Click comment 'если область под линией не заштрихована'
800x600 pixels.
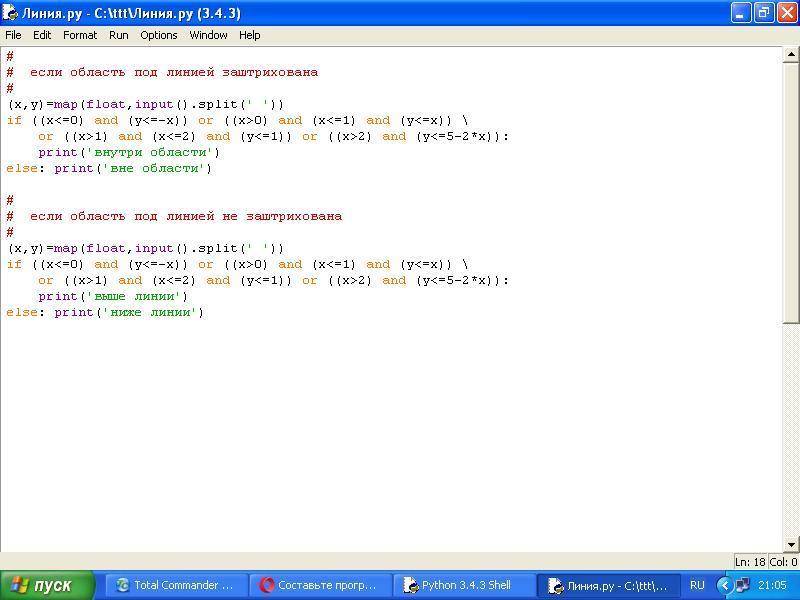click(186, 216)
